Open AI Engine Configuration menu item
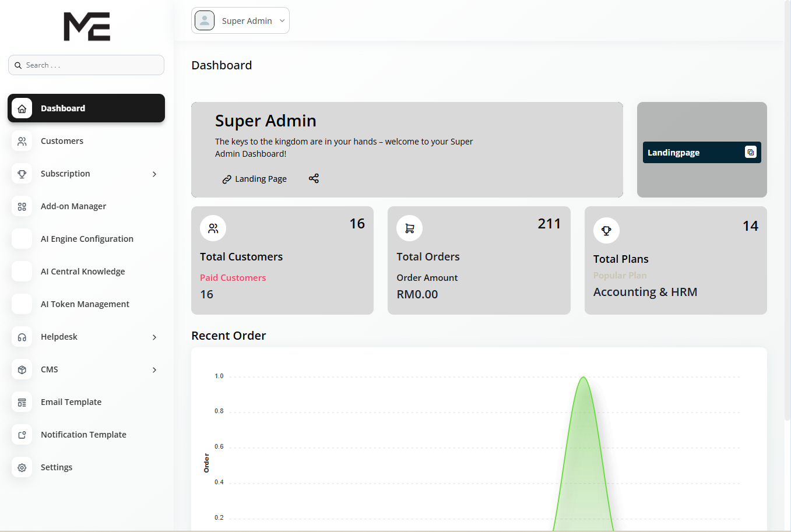The image size is (791, 532). [86, 239]
